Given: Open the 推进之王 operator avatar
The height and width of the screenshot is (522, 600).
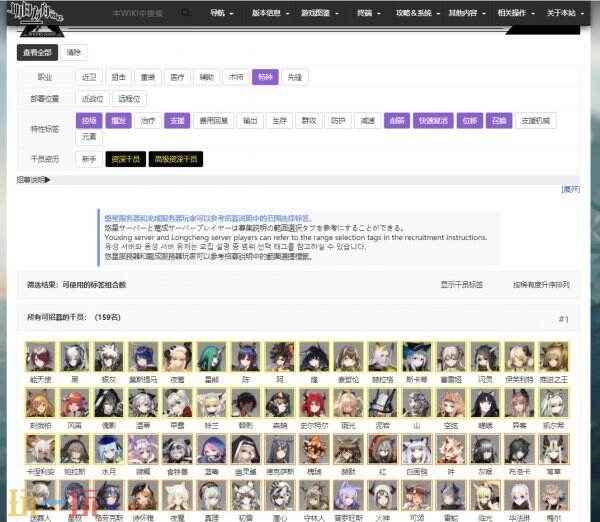Looking at the screenshot, I should [554, 357].
